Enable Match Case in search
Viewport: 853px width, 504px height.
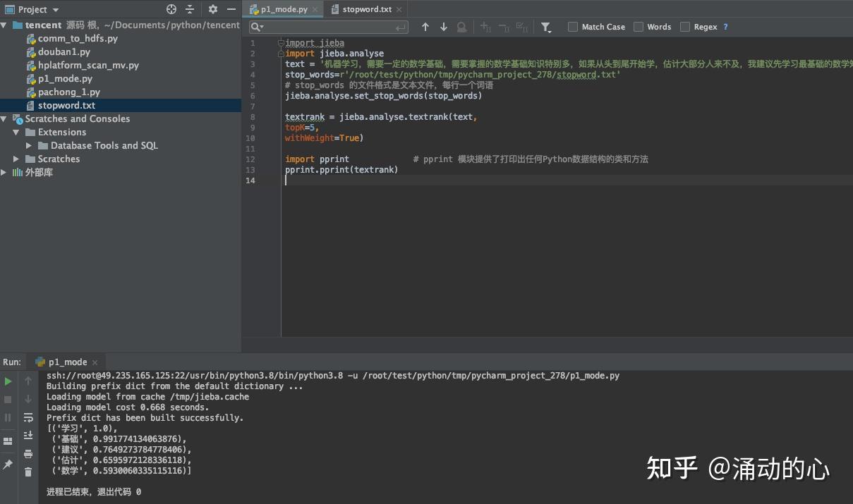point(572,26)
